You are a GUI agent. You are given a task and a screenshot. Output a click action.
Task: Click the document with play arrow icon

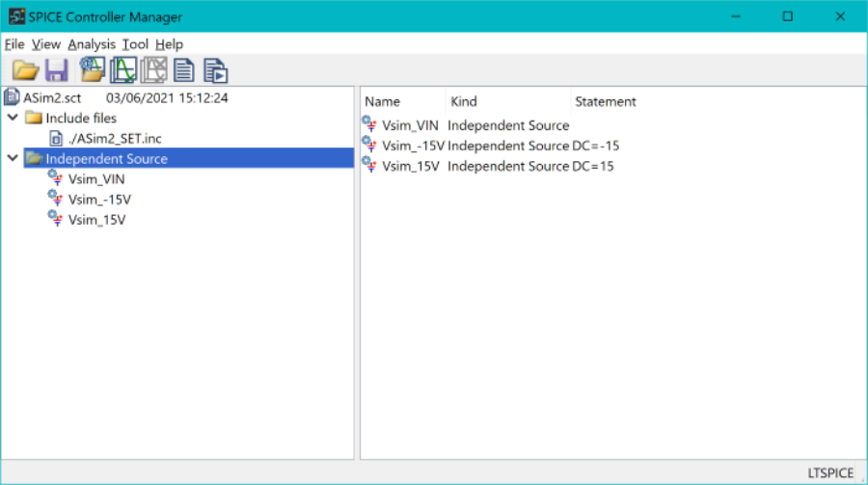(x=215, y=70)
